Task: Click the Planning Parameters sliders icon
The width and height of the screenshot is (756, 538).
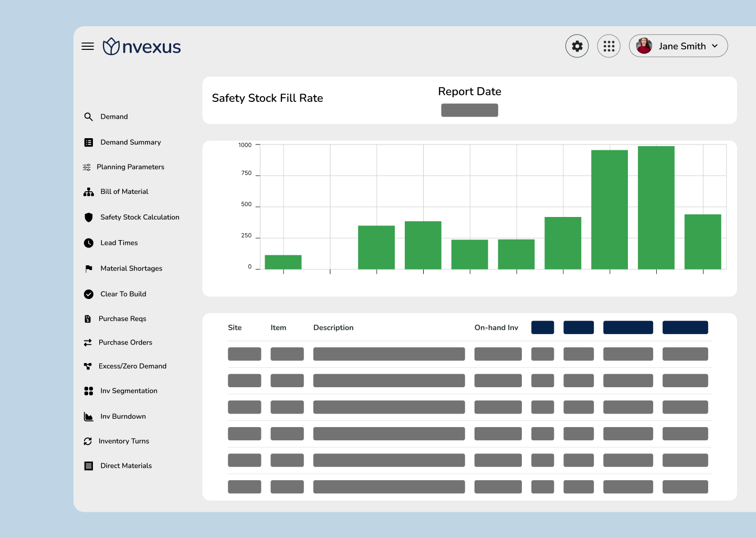Action: (87, 167)
